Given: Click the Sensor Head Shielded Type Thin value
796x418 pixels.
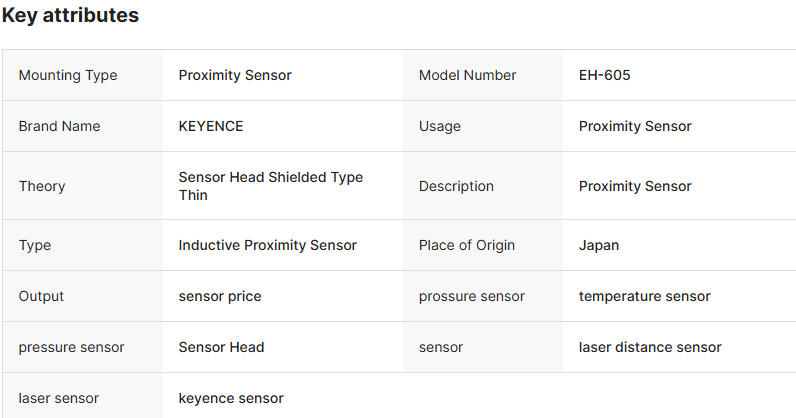Looking at the screenshot, I should 270,186.
